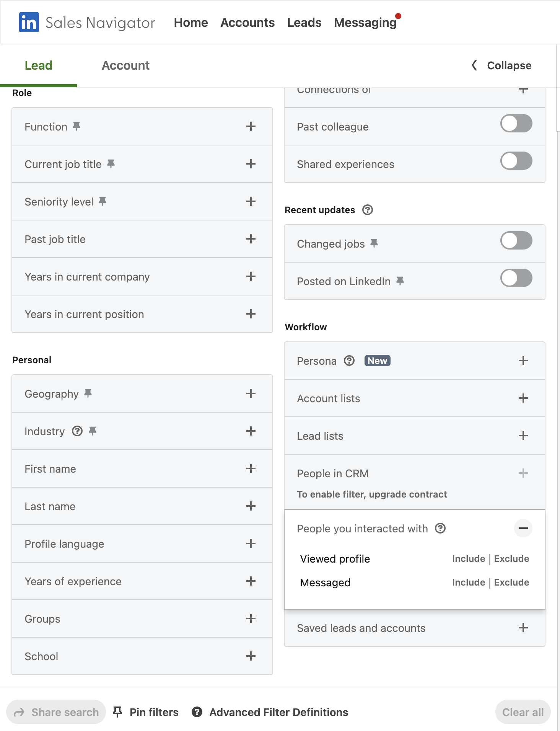The image size is (560, 731).
Task: Click the Pin filters pin icon
Action: click(117, 711)
